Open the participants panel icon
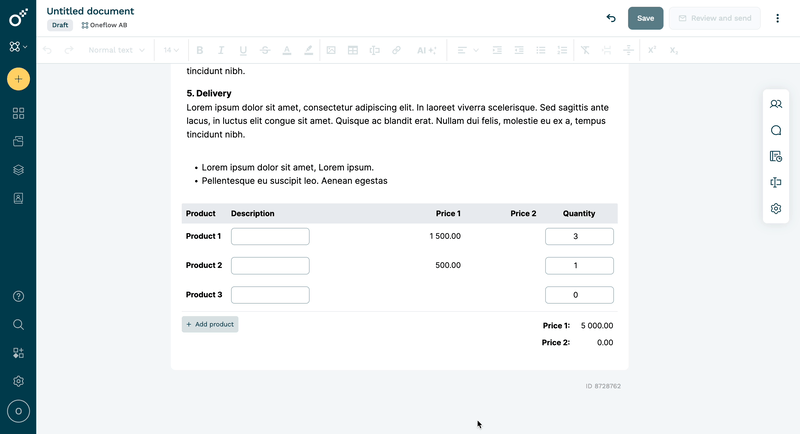Screen dimensions: 800x434 [776, 104]
